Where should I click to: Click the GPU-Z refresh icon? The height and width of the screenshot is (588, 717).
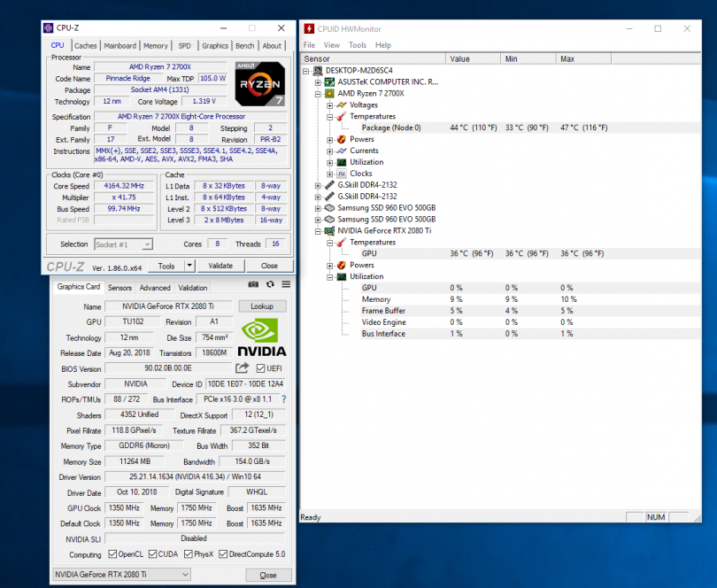pyautogui.click(x=270, y=284)
